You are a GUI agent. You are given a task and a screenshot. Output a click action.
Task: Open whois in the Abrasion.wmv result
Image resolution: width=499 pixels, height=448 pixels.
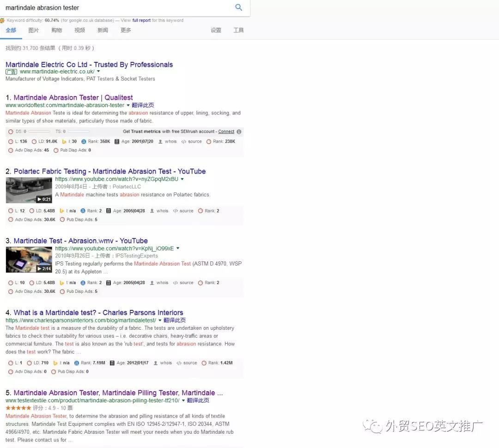159,283
